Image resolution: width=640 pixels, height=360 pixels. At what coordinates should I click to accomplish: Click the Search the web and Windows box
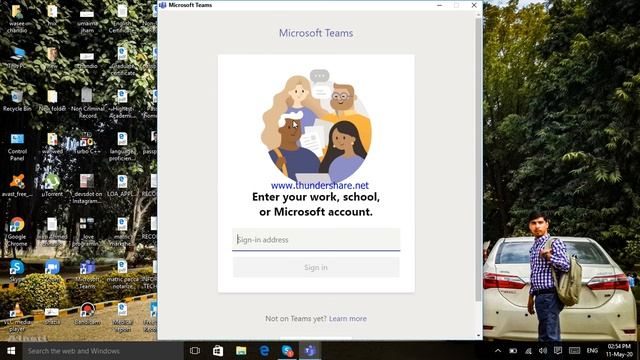point(103,351)
